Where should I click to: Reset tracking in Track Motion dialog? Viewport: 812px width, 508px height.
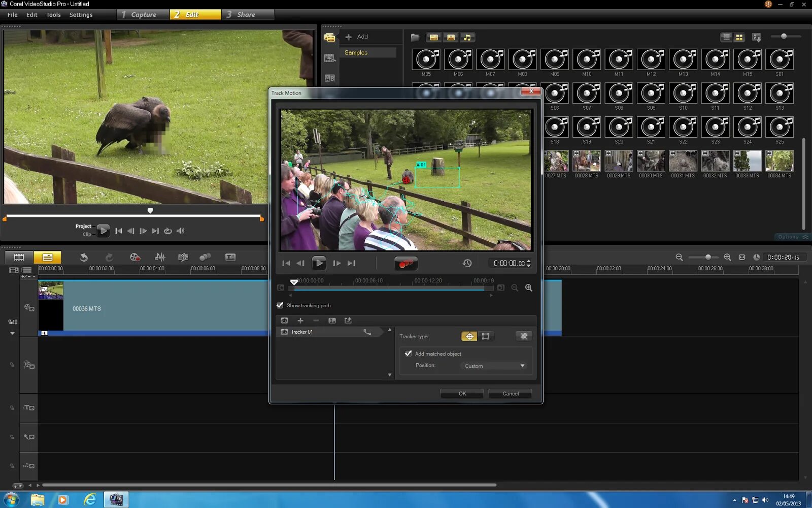(467, 263)
